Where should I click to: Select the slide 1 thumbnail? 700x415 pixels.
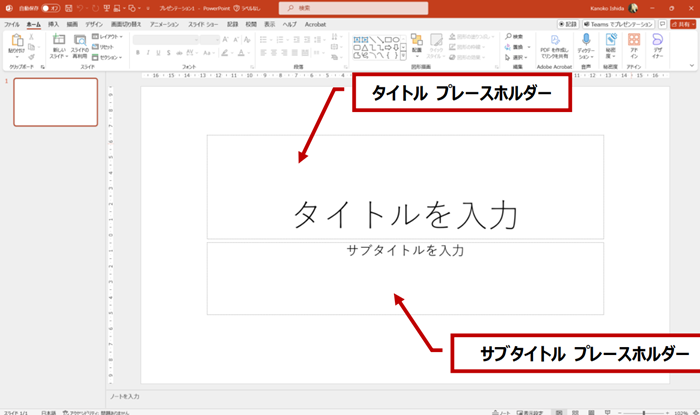pyautogui.click(x=55, y=102)
